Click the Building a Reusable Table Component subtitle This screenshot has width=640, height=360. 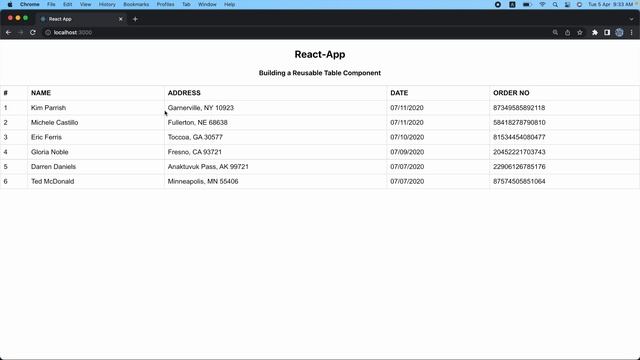tap(320, 73)
